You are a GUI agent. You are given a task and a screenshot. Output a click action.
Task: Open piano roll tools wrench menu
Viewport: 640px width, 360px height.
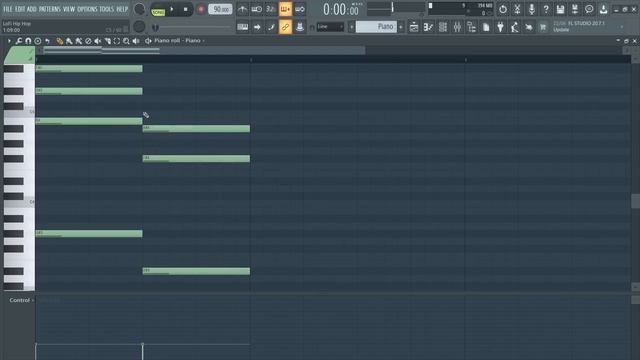[x=18, y=41]
